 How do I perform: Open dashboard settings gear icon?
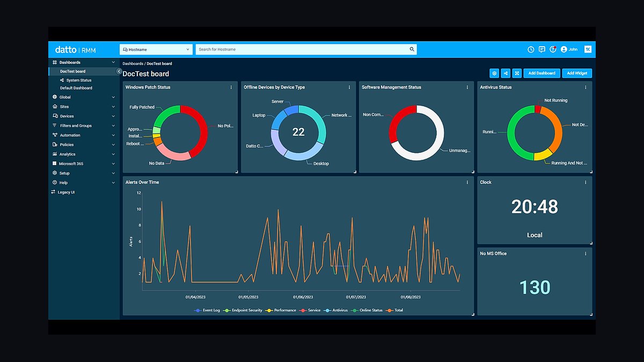(x=494, y=73)
